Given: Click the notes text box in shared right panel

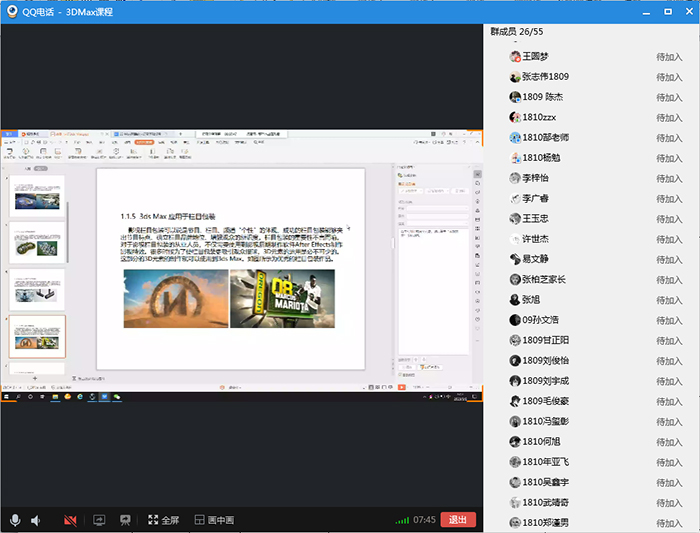Looking at the screenshot, I should pyautogui.click(x=433, y=291).
